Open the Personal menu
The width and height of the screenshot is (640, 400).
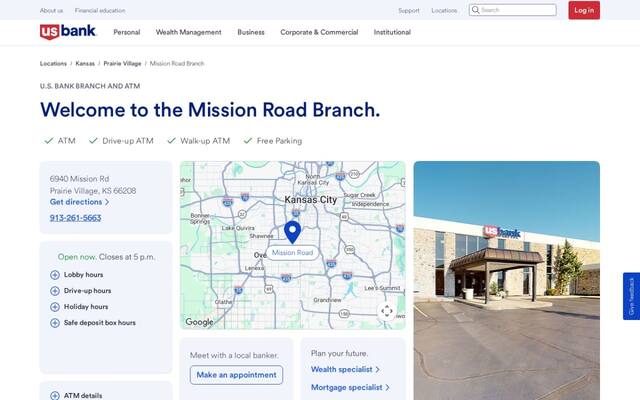pos(127,32)
